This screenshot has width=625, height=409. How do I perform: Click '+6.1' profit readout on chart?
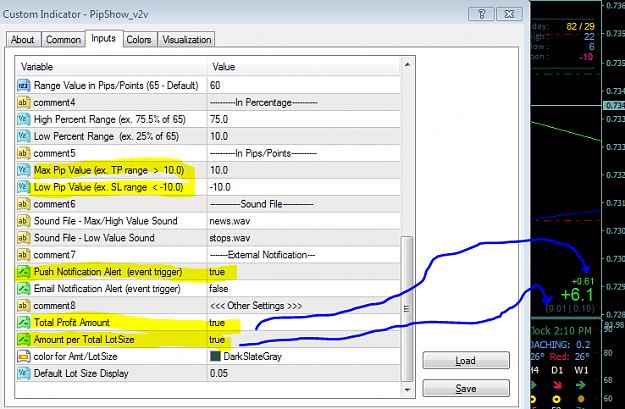(577, 295)
